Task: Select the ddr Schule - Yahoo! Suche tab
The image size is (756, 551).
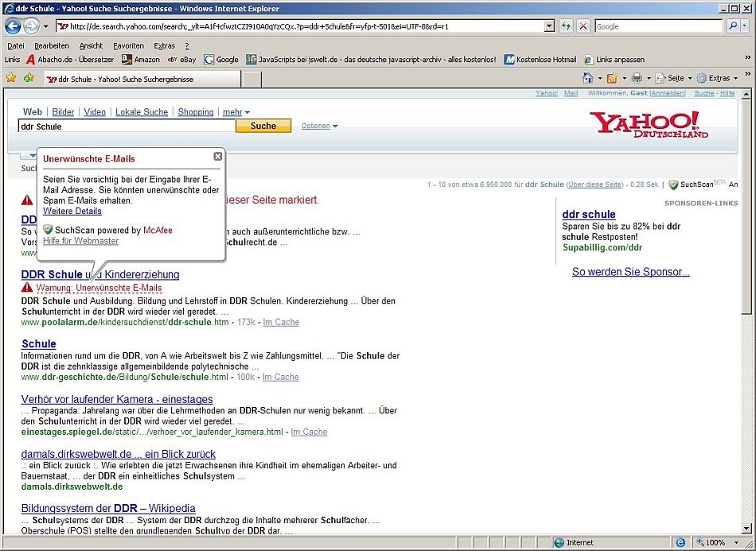Action: (142, 79)
